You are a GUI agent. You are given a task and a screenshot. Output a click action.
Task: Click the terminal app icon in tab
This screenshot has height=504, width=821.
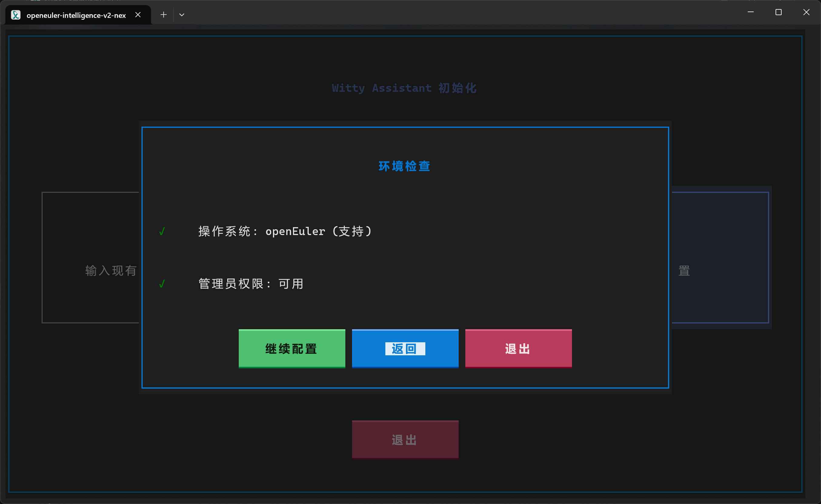[x=16, y=15]
